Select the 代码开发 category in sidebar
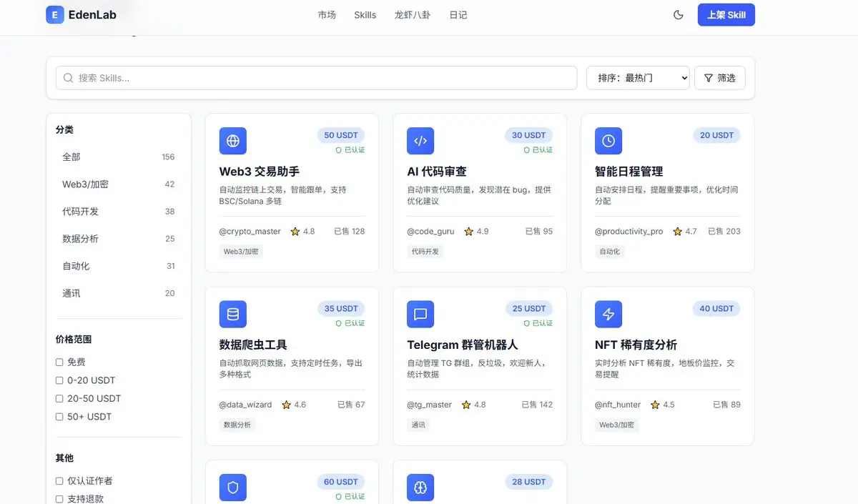Screen dimensions: 858x504 click(119, 212)
